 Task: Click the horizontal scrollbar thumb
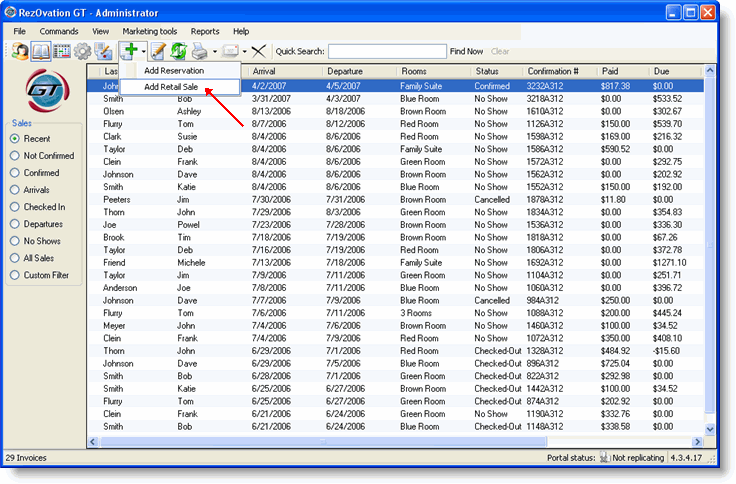[323, 442]
